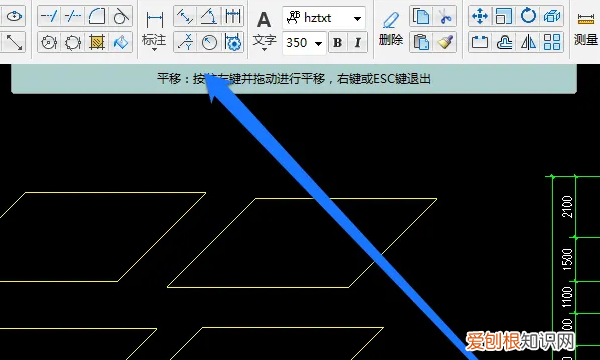This screenshot has height=360, width=600.
Task: Click the 3D box stretch tool icon
Action: (552, 16)
